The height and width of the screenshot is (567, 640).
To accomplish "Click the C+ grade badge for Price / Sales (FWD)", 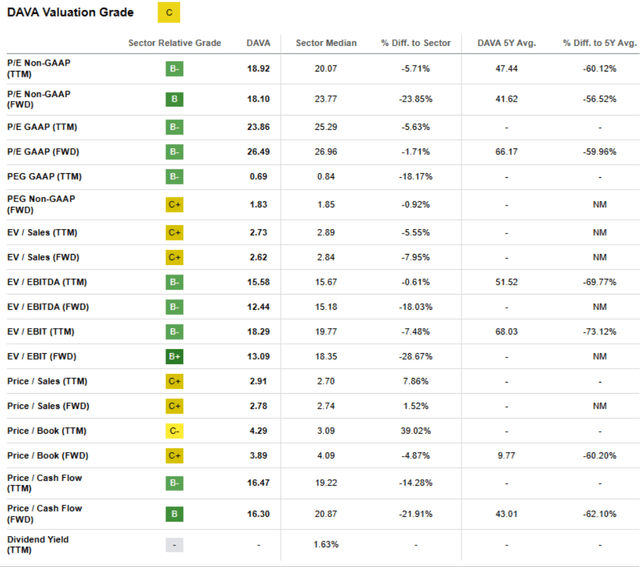I will pyautogui.click(x=174, y=406).
